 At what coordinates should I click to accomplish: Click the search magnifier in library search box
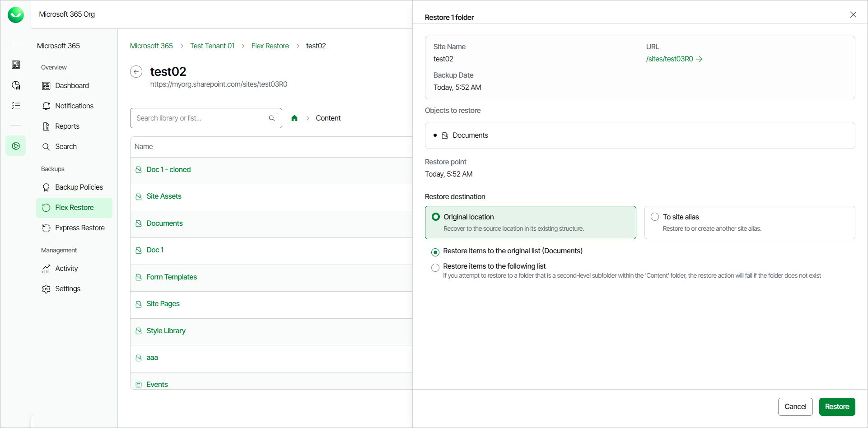point(272,118)
